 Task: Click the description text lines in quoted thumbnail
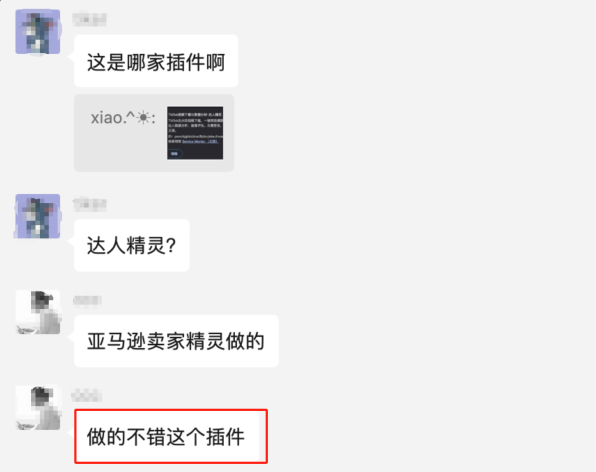point(195,122)
